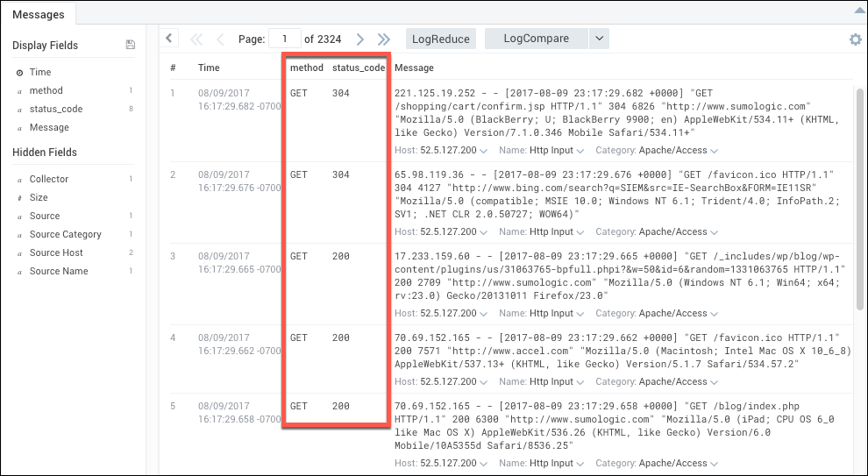868x476 pixels.
Task: Go to the first page of results
Action: pos(196,39)
